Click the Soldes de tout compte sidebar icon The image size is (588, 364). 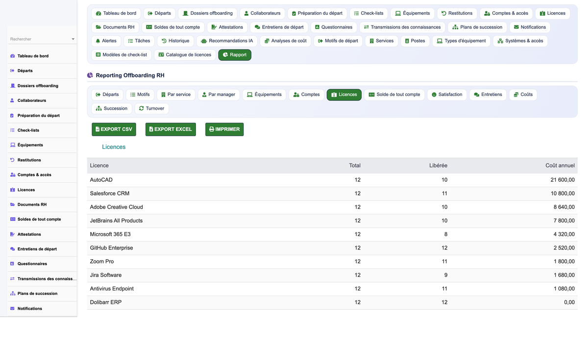pos(13,219)
